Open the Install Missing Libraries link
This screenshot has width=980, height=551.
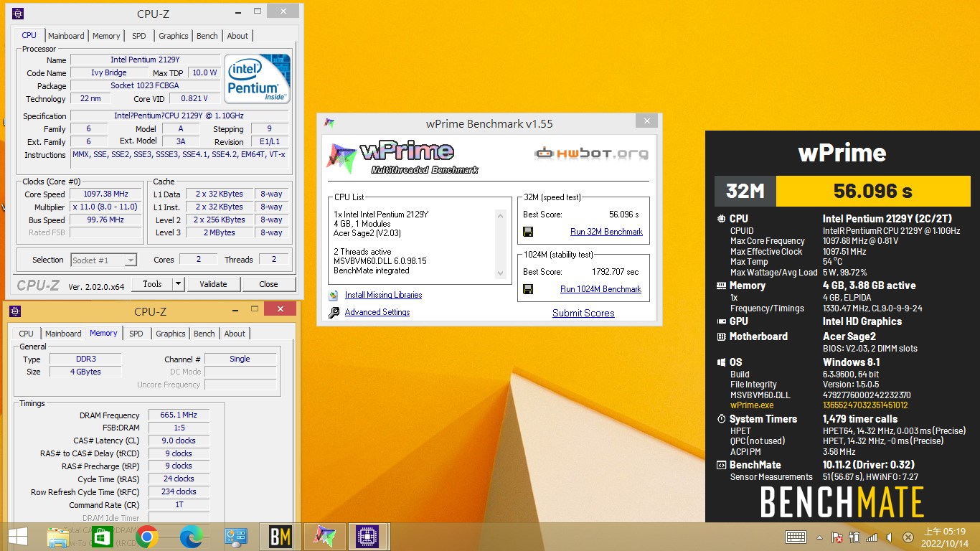point(383,295)
